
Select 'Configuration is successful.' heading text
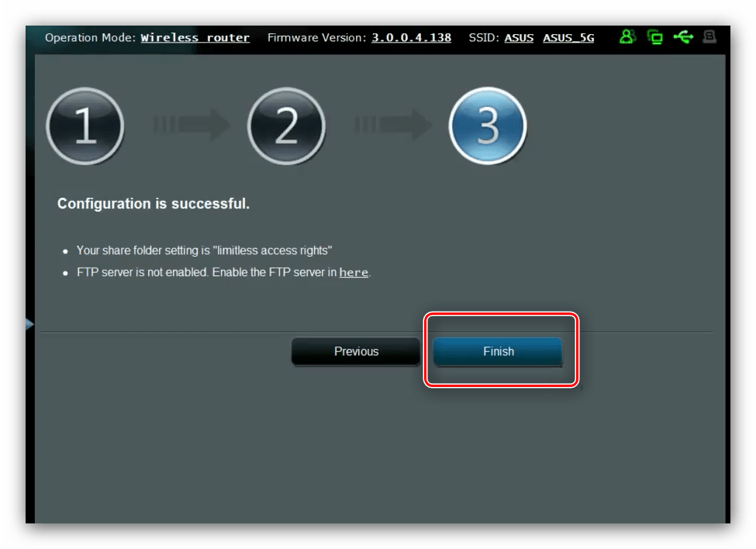(154, 203)
